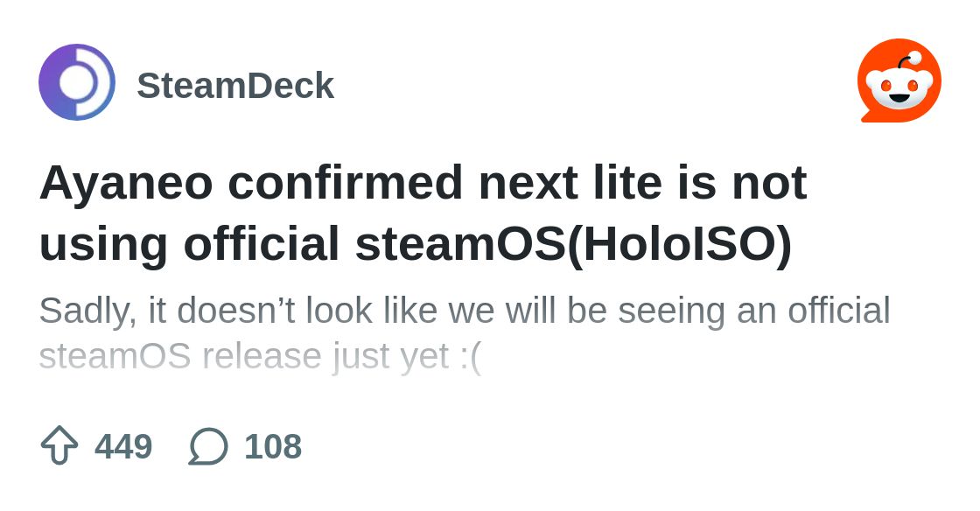Click the word "Sadly" in the description
Viewport: 980px width, 511px height.
(x=87, y=311)
